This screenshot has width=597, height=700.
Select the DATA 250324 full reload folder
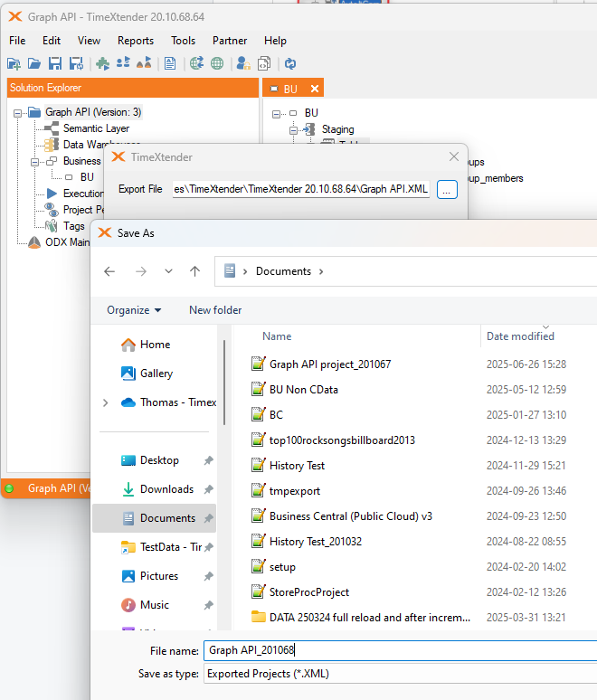(x=369, y=618)
